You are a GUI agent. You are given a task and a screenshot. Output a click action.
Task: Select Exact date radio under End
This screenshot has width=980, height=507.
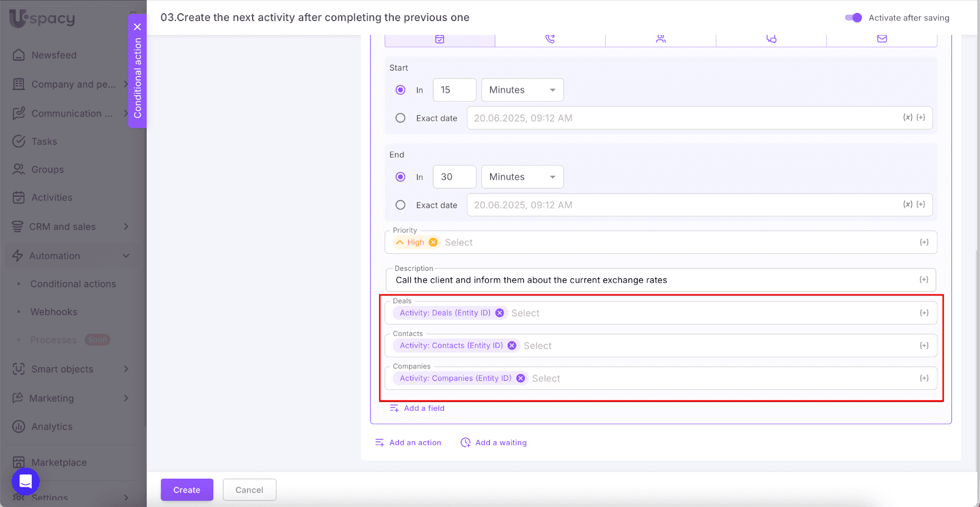(x=401, y=205)
